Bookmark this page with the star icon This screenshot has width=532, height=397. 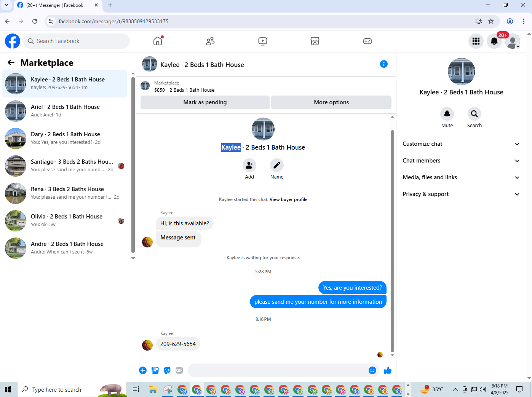tap(491, 21)
